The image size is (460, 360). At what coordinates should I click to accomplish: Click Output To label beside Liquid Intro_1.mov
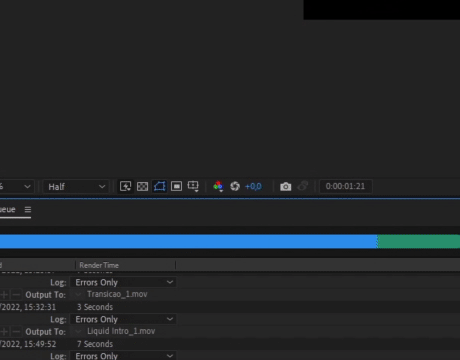click(x=46, y=332)
